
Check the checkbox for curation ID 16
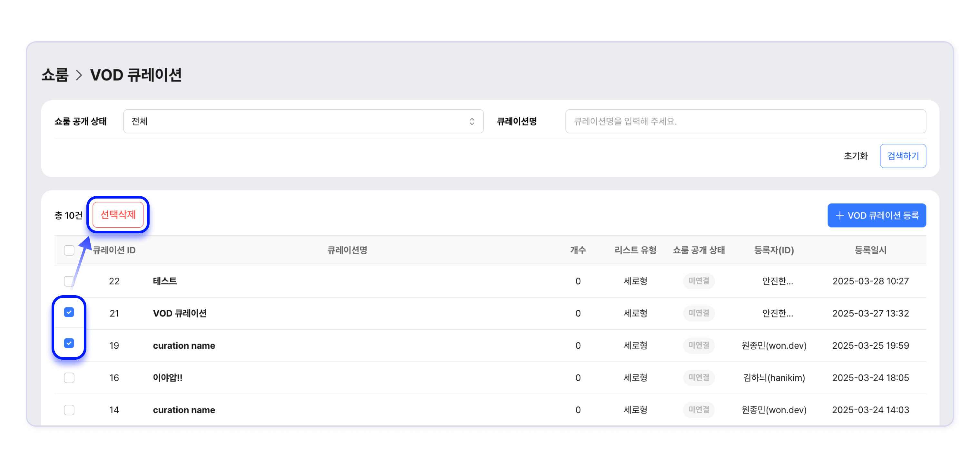pos(69,378)
